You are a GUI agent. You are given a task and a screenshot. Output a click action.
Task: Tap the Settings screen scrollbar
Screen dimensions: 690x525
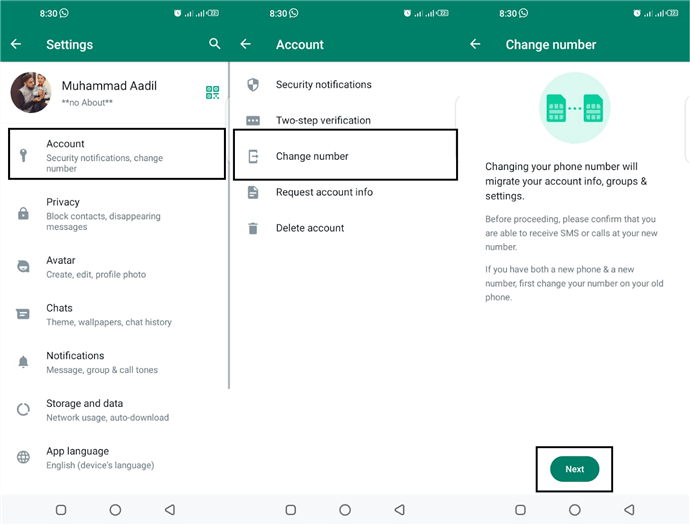tap(229, 225)
